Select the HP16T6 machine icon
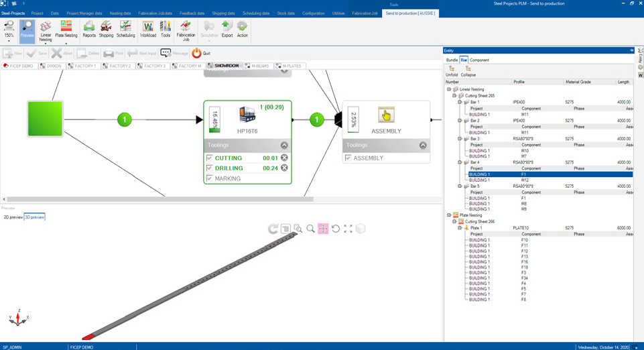Screen dimensions: 644x350 (x=247, y=114)
